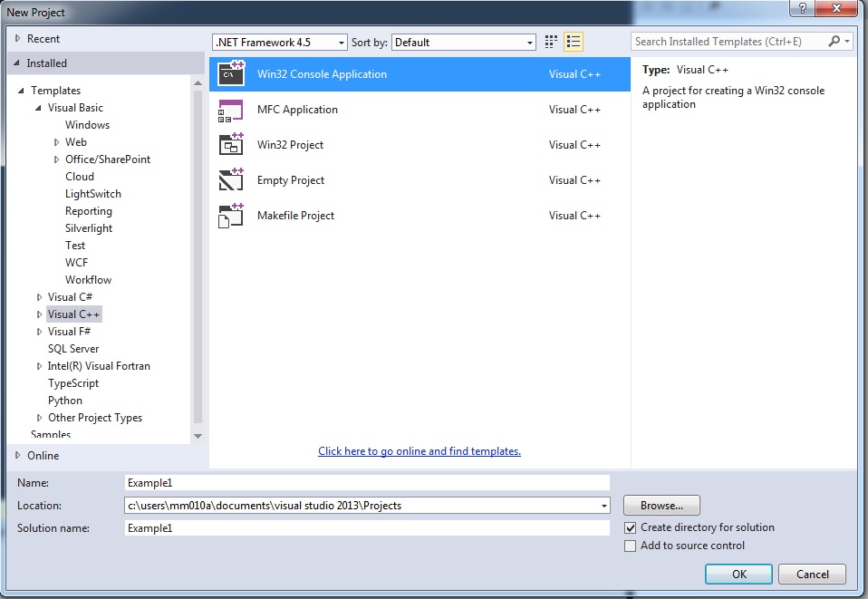Image resolution: width=868 pixels, height=599 pixels.
Task: Enable Add to source control checkbox
Action: [x=631, y=546]
